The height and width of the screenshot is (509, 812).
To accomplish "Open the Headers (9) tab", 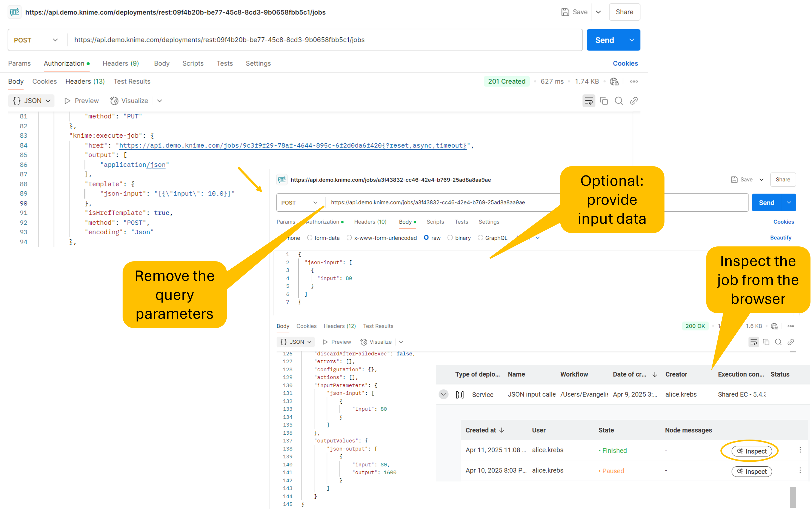I will pos(121,64).
